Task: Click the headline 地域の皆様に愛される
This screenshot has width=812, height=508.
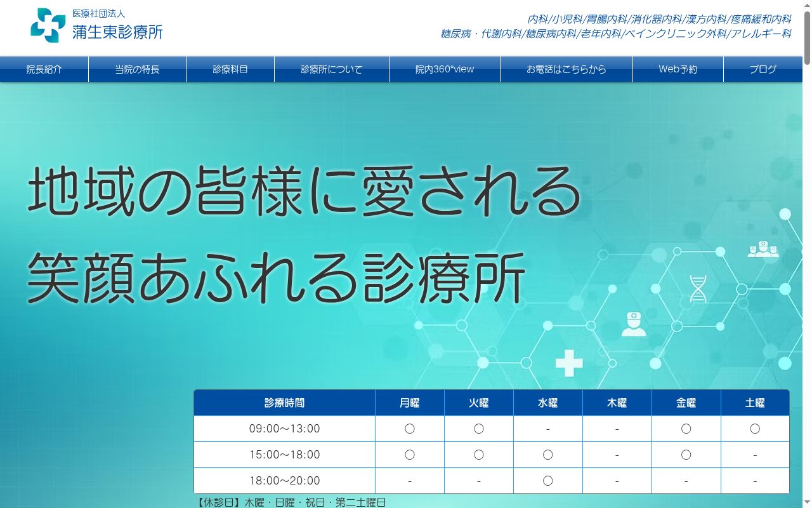Action: [x=304, y=190]
